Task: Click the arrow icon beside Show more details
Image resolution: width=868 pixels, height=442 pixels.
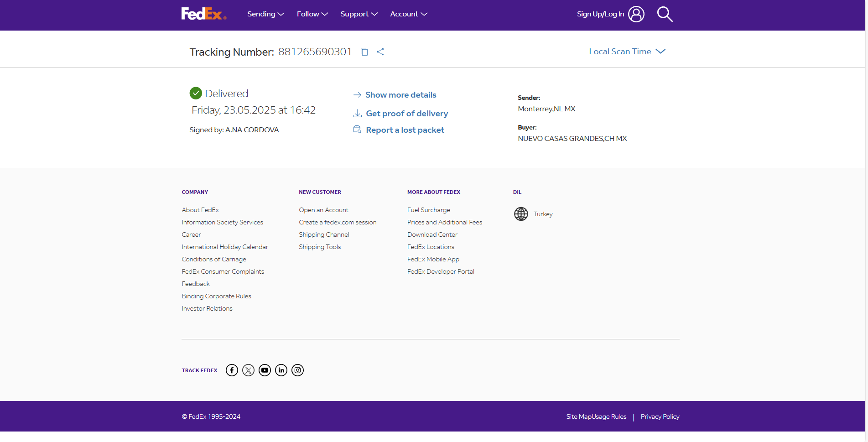Action: coord(357,95)
